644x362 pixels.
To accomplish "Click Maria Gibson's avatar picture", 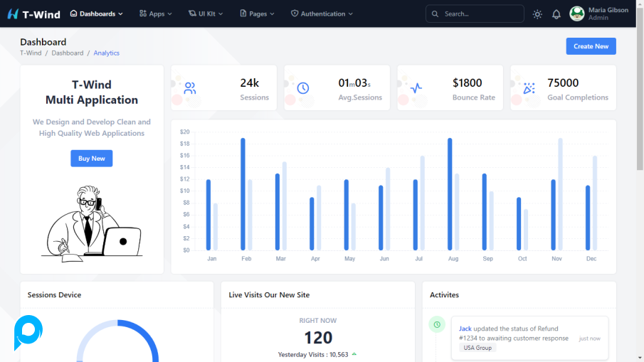I will pyautogui.click(x=577, y=14).
